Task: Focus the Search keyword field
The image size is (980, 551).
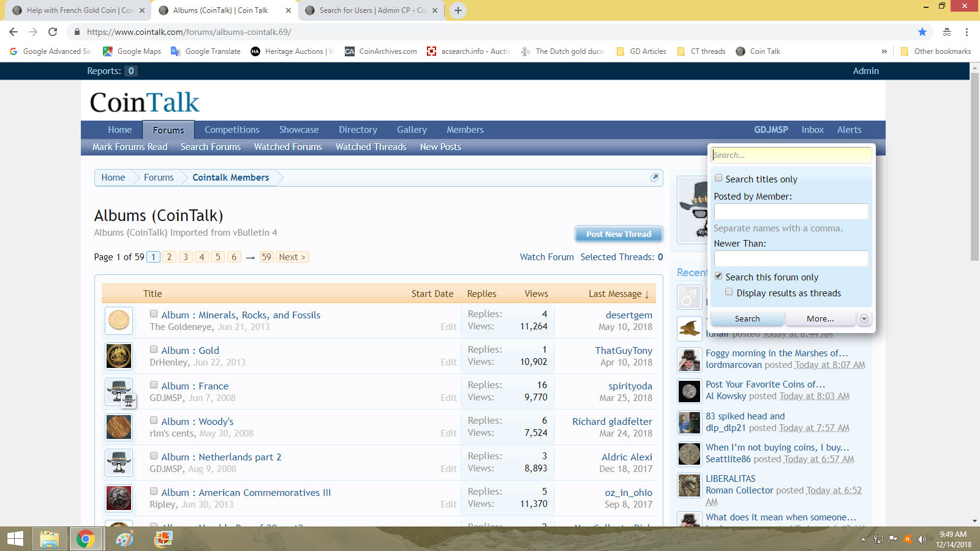Action: click(x=791, y=155)
